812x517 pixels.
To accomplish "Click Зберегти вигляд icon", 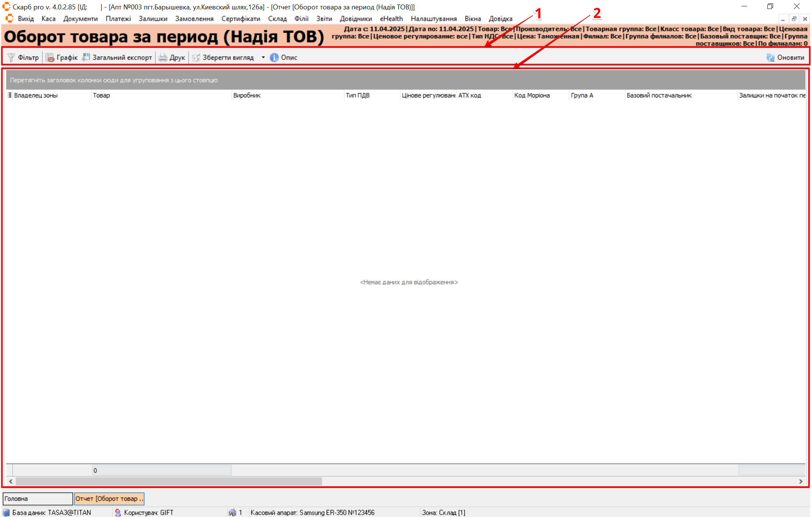I will [196, 57].
